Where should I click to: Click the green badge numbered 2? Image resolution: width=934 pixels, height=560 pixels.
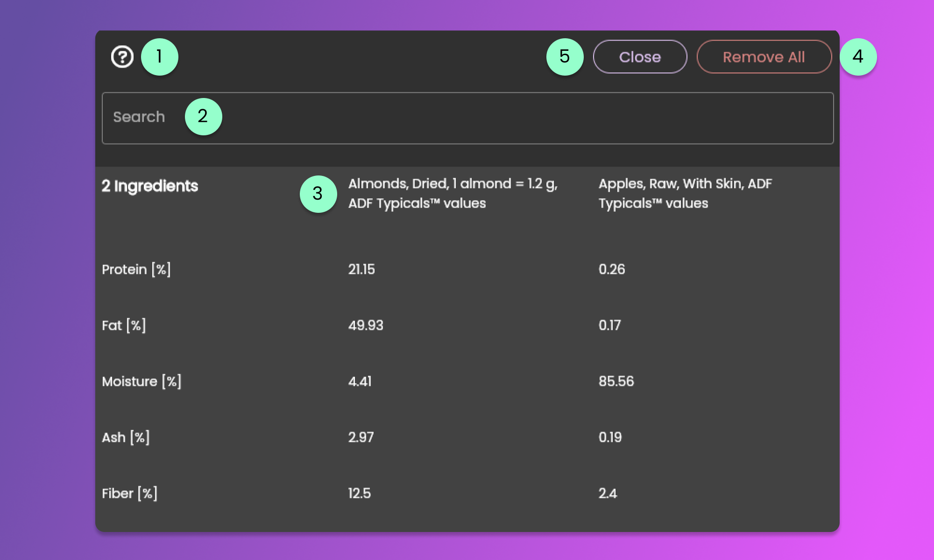(203, 116)
